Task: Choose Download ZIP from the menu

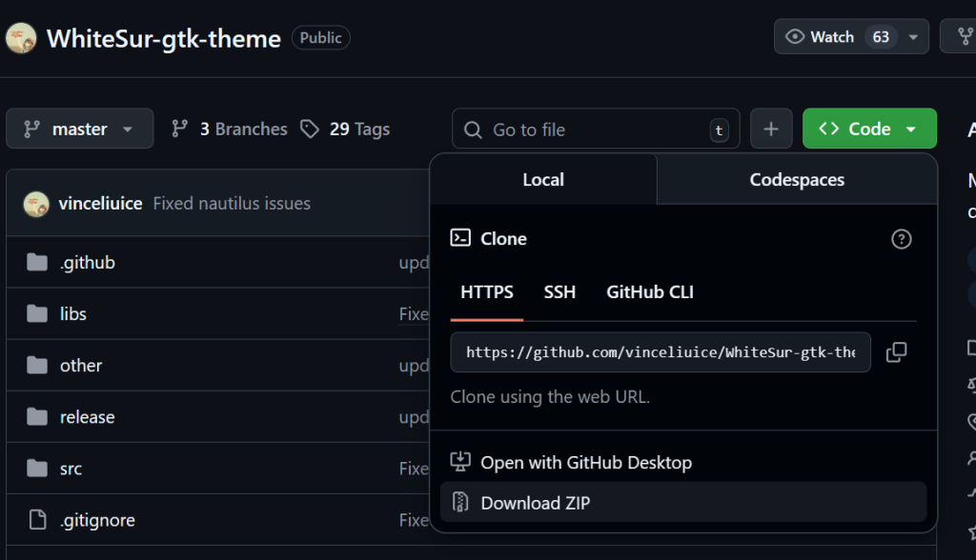Action: coord(535,503)
